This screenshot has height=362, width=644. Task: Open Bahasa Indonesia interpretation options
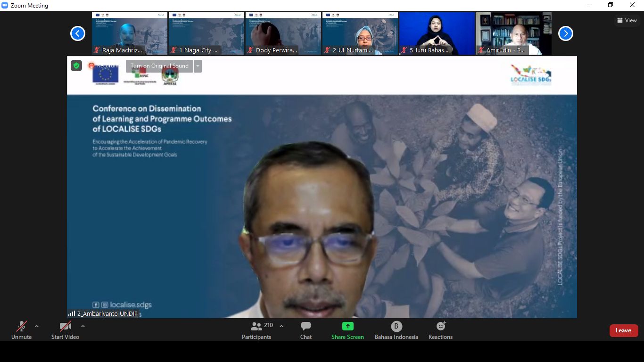click(396, 330)
